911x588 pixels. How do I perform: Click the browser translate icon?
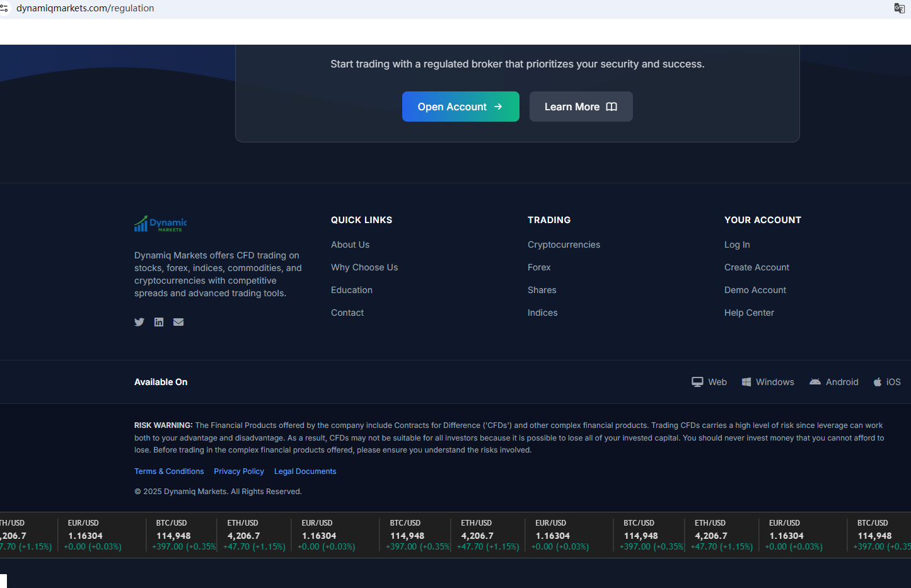click(x=899, y=8)
